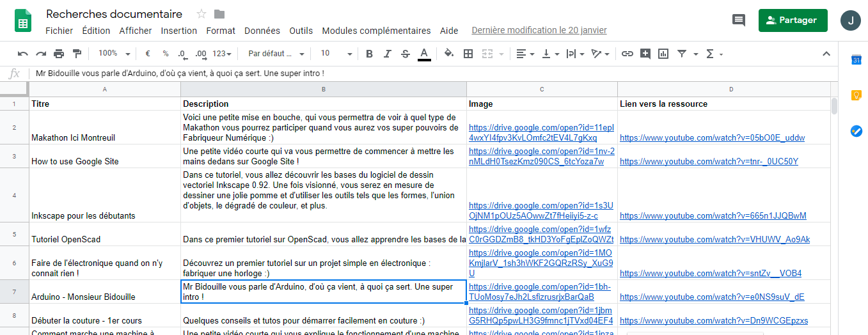Open the text wrapping dropdown
Screen dimensions: 868x335
(575, 54)
